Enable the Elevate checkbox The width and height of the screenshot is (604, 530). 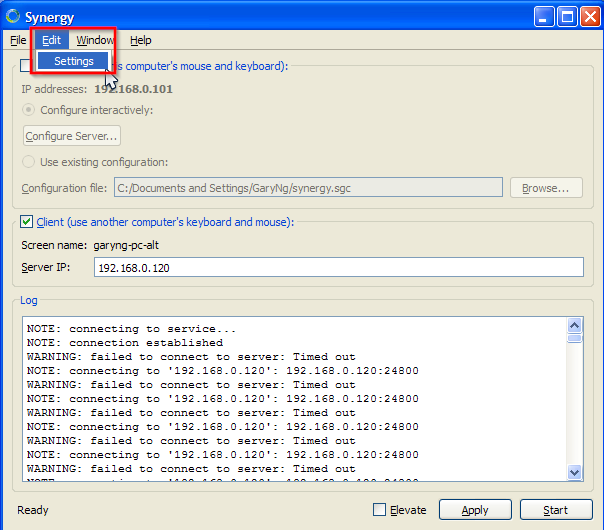[379, 510]
